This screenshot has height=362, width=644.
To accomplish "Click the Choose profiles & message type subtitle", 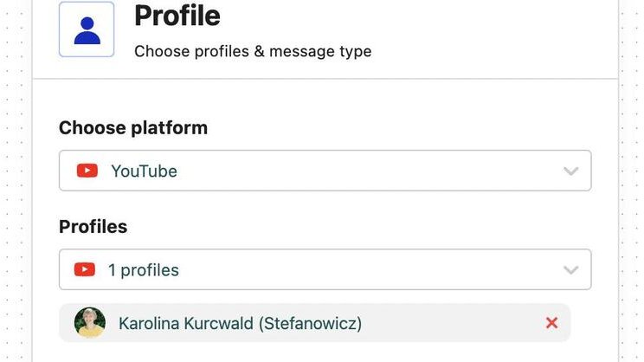I will click(253, 51).
